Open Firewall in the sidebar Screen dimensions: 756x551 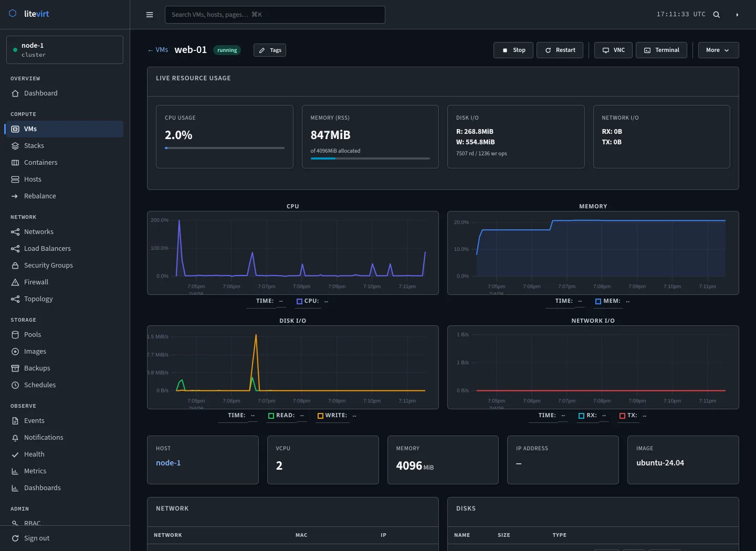(65, 282)
